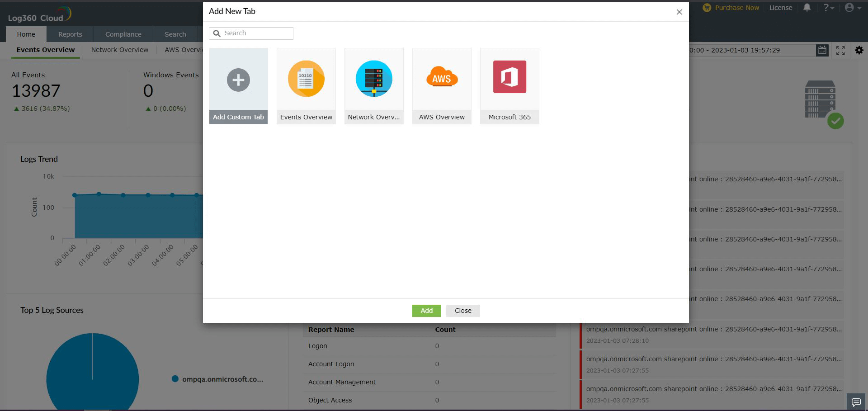Click the Windows Events count 0
Image resolution: width=868 pixels, height=411 pixels.
pyautogui.click(x=148, y=91)
